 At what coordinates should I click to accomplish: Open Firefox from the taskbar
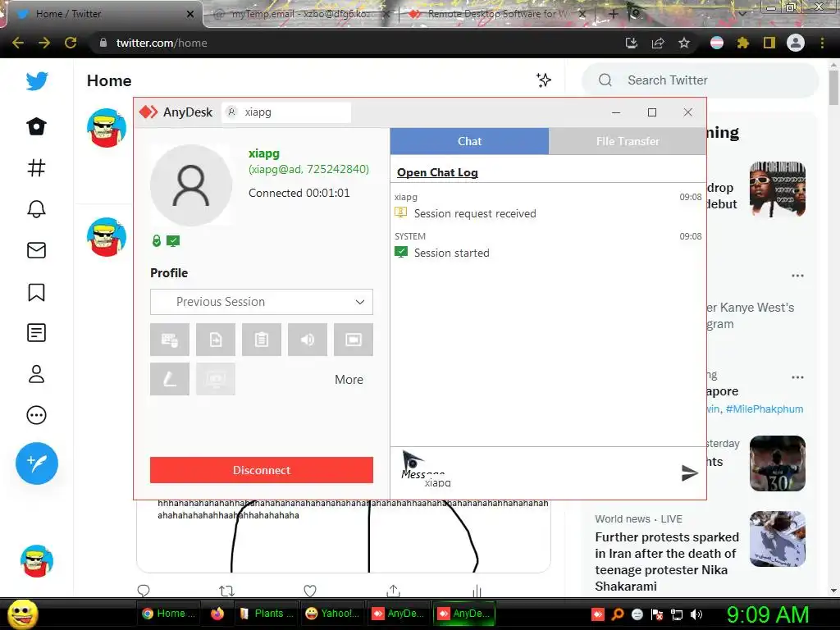(x=217, y=614)
